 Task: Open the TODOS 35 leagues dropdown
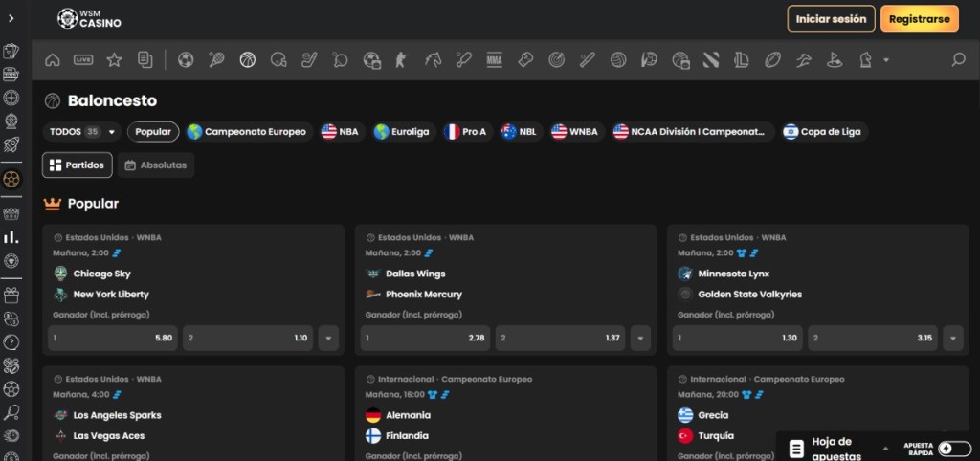click(x=82, y=132)
